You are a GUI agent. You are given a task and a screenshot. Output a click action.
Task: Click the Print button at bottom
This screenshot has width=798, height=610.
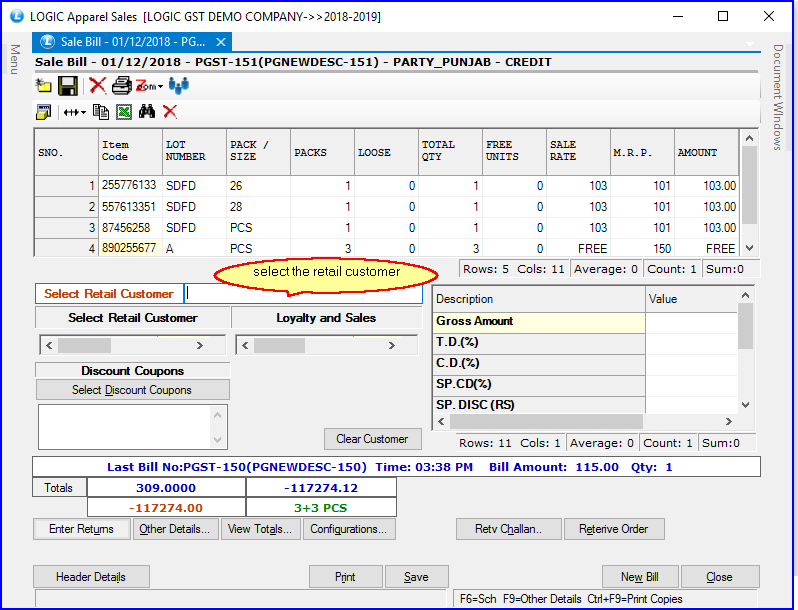pos(346,577)
